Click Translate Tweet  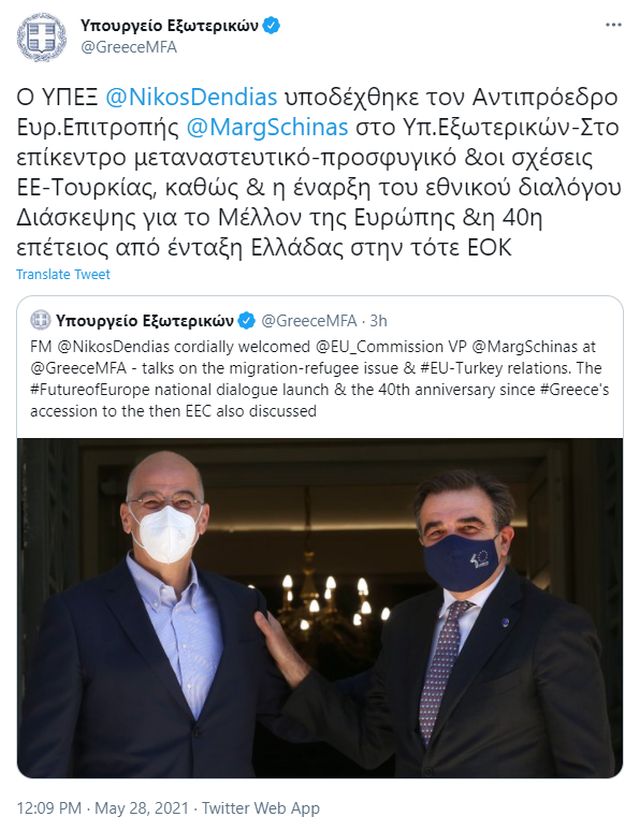(63, 274)
